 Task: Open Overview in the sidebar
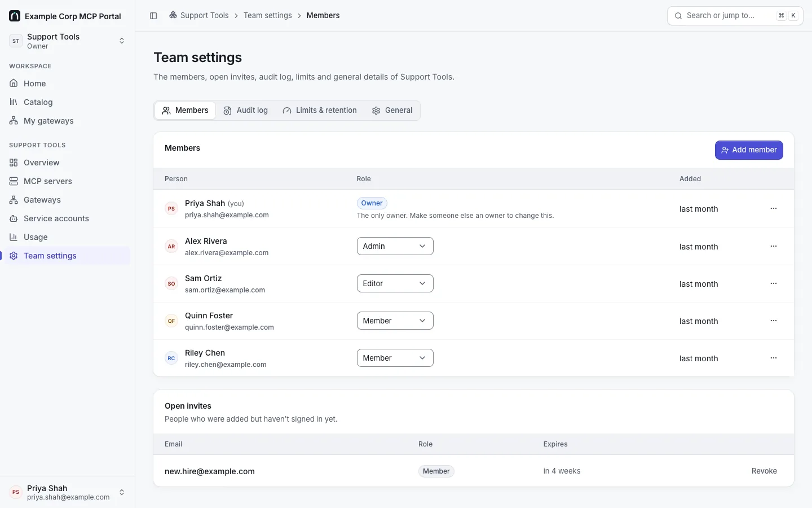pos(68,162)
